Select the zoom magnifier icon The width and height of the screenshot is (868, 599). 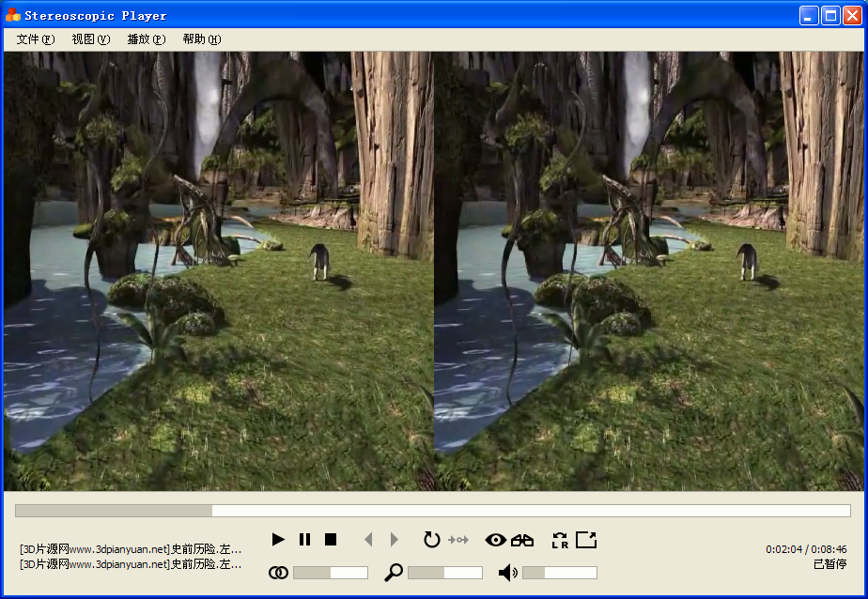pos(394,572)
